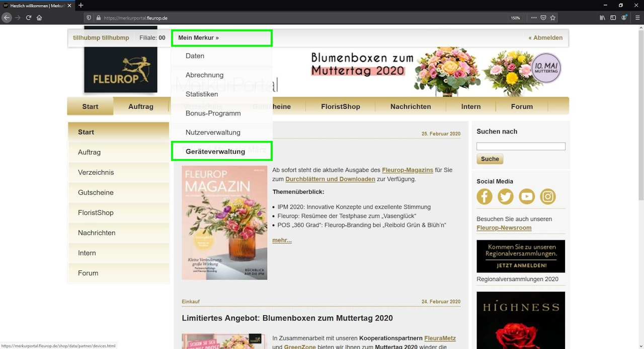
Task: Open the Auftrag tab in top navigation
Action: (x=141, y=106)
